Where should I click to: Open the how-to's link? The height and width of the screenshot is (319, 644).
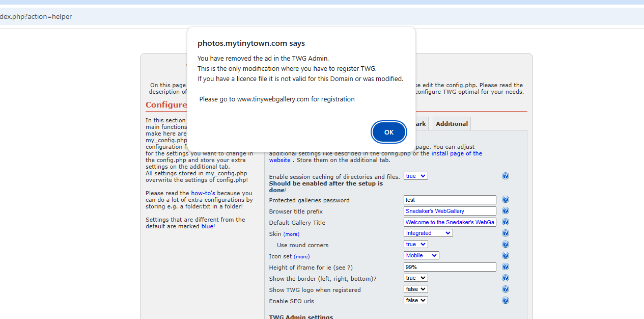203,193
